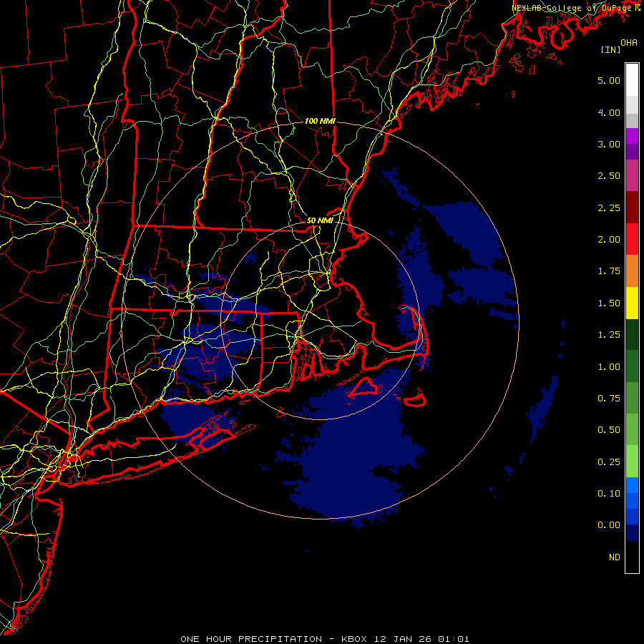Select the [IN] units label
The width and height of the screenshot is (644, 644).
coord(610,49)
